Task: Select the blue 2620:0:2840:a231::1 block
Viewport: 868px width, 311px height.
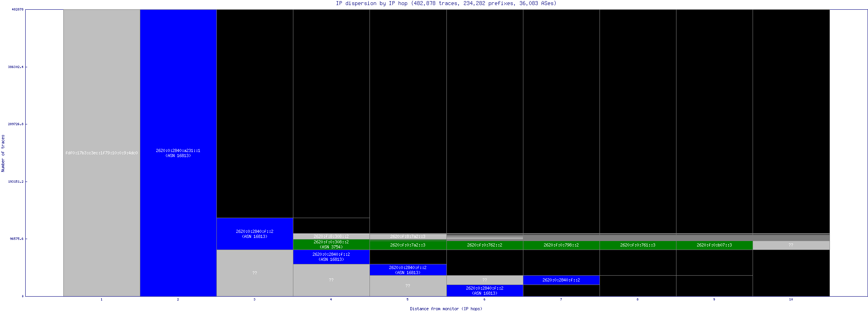Action: click(x=178, y=153)
